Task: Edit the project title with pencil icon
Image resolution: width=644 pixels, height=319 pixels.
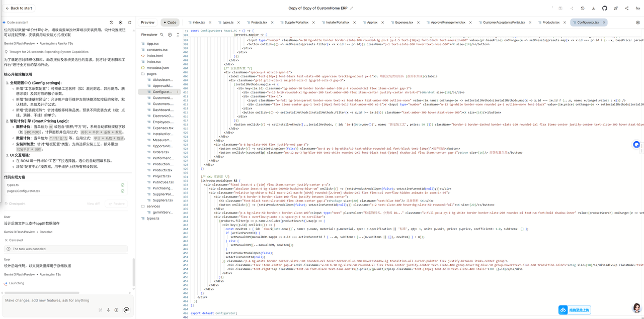Action: tap(352, 8)
